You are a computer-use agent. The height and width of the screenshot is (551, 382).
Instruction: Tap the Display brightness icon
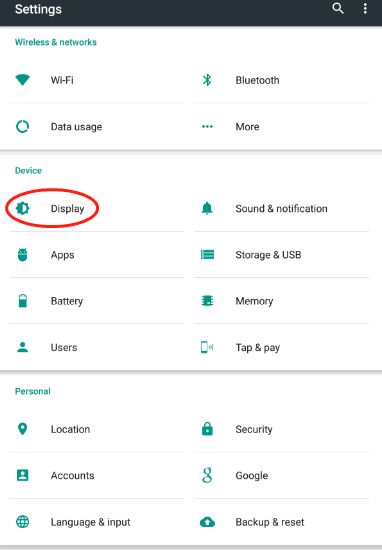click(x=22, y=208)
